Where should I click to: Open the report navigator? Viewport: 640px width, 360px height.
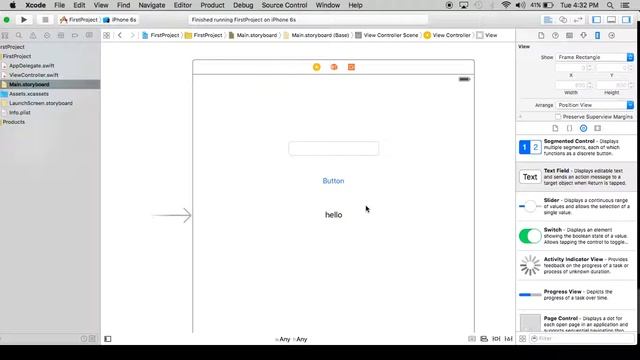(x=89, y=36)
